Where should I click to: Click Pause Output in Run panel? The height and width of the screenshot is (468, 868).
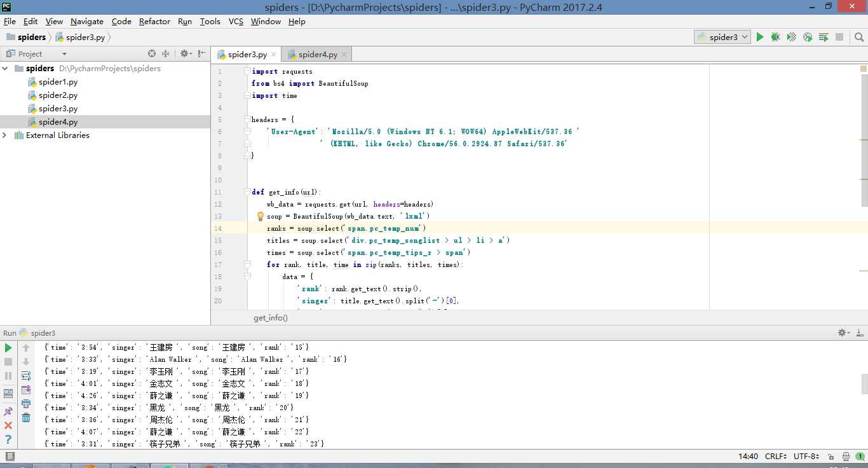pyautogui.click(x=8, y=376)
